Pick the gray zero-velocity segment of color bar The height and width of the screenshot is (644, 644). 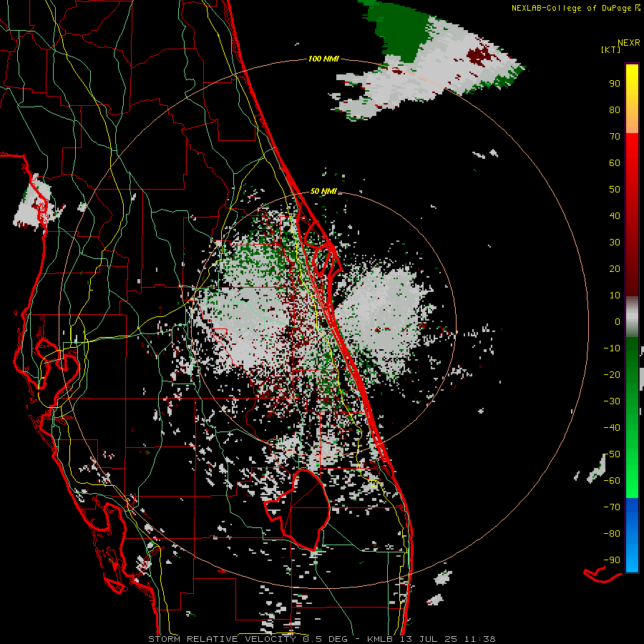632,317
